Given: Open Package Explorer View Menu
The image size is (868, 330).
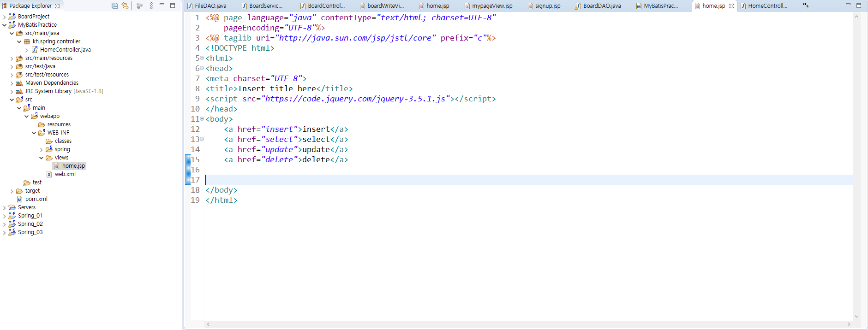Looking at the screenshot, I should click(151, 6).
